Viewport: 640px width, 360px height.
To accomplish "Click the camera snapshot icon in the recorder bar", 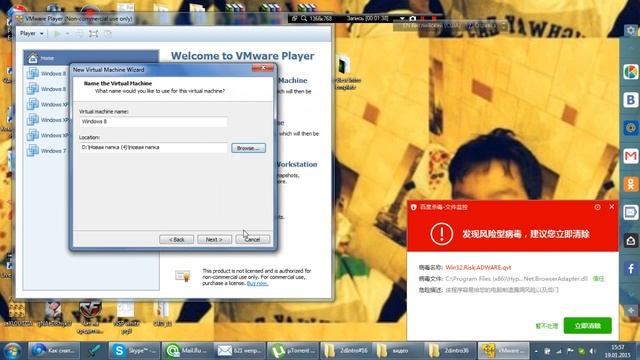I will 413,18.
